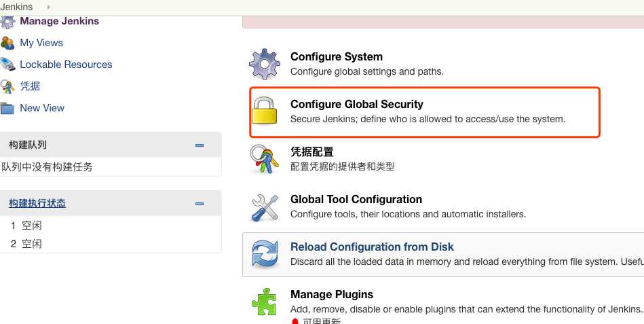Image resolution: width=644 pixels, height=324 pixels.
Task: Click the 'Secure Jenkins; define who is allowed' description
Action: (428, 120)
